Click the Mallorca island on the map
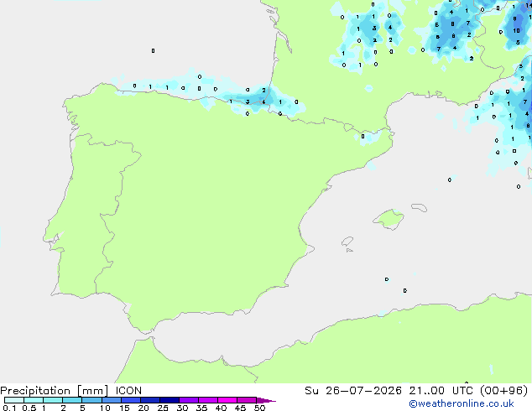The height and width of the screenshot is (411, 532). tap(389, 219)
